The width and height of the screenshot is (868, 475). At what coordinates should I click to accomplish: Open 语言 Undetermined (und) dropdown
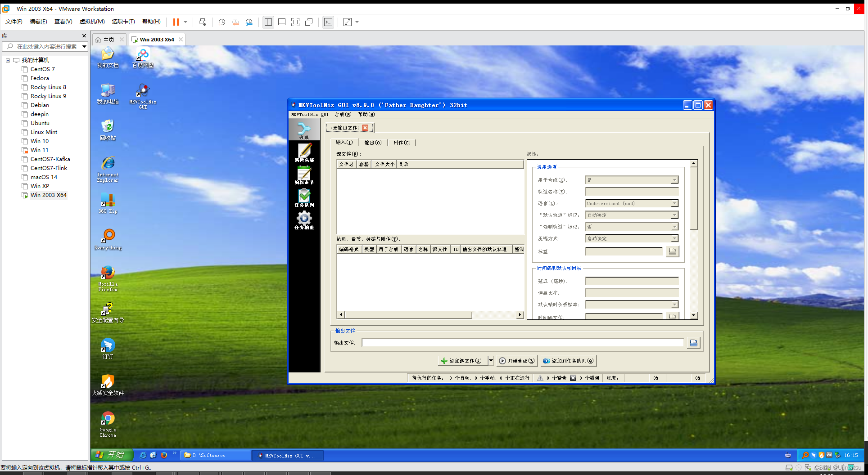[x=632, y=203]
